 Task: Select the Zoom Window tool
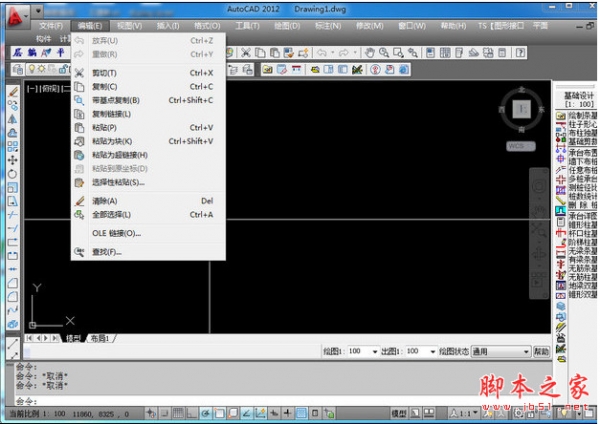pyautogui.click(x=398, y=52)
